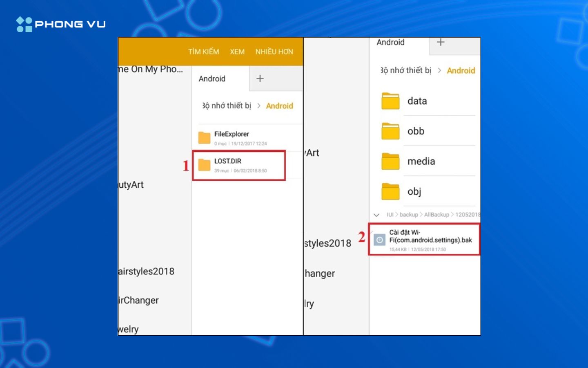Open the FileExplorer folder
The image size is (588, 368).
[232, 137]
